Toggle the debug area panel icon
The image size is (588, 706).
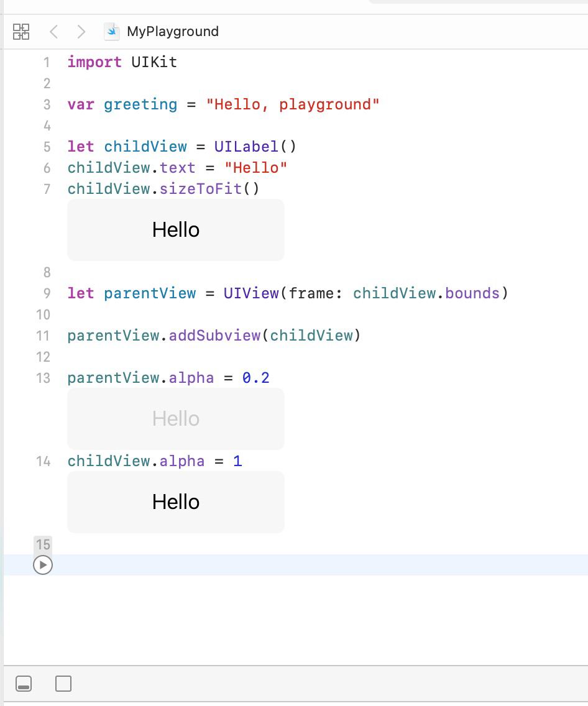pos(24,684)
